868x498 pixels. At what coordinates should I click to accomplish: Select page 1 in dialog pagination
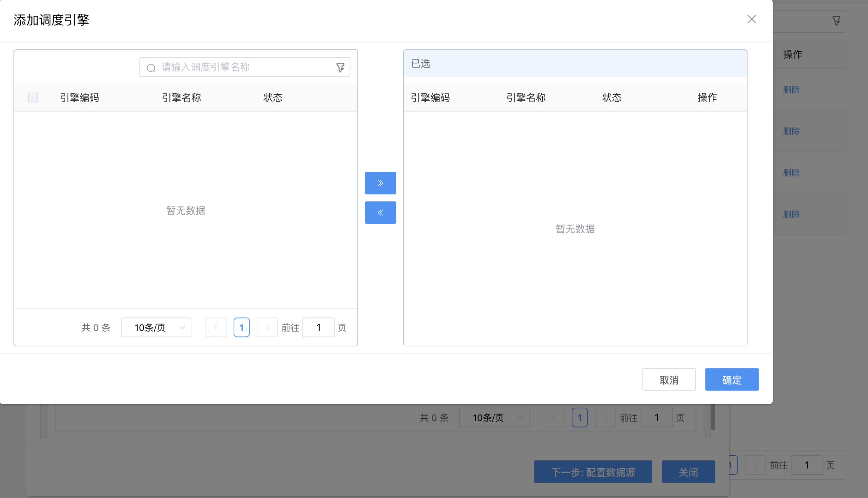coord(241,327)
